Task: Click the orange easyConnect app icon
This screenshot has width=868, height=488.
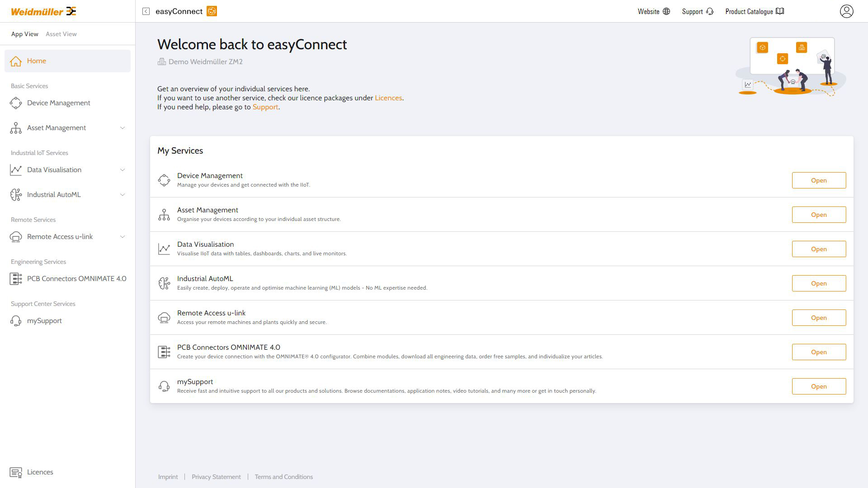Action: (x=212, y=11)
